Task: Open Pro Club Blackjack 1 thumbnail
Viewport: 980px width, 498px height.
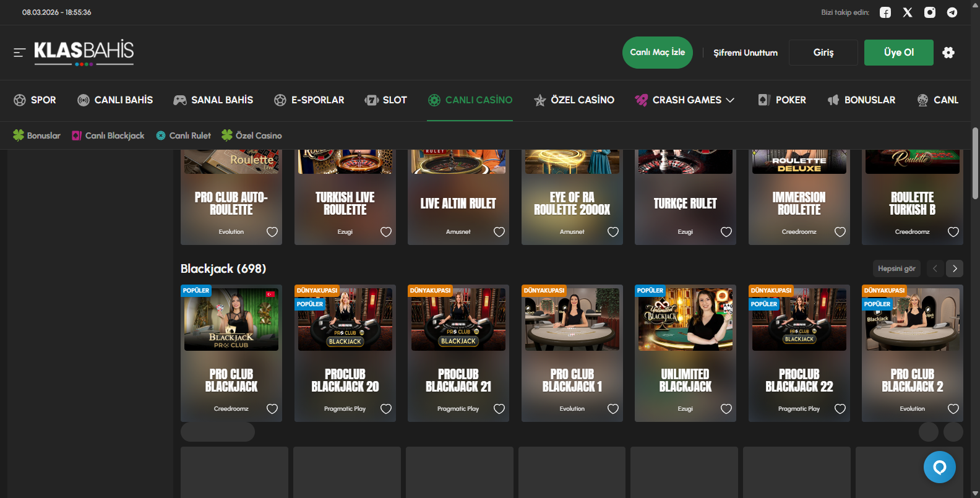Action: [x=572, y=319]
